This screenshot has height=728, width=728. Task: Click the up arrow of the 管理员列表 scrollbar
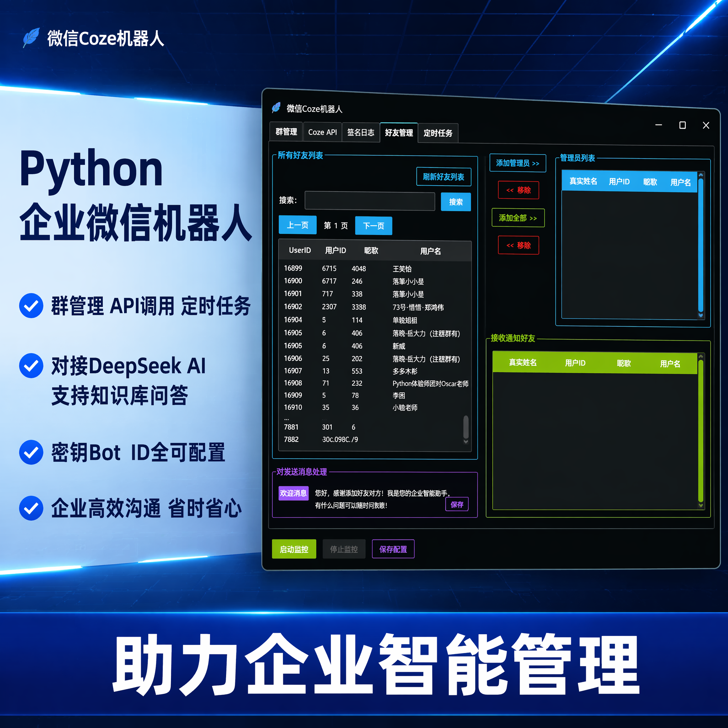(x=701, y=175)
